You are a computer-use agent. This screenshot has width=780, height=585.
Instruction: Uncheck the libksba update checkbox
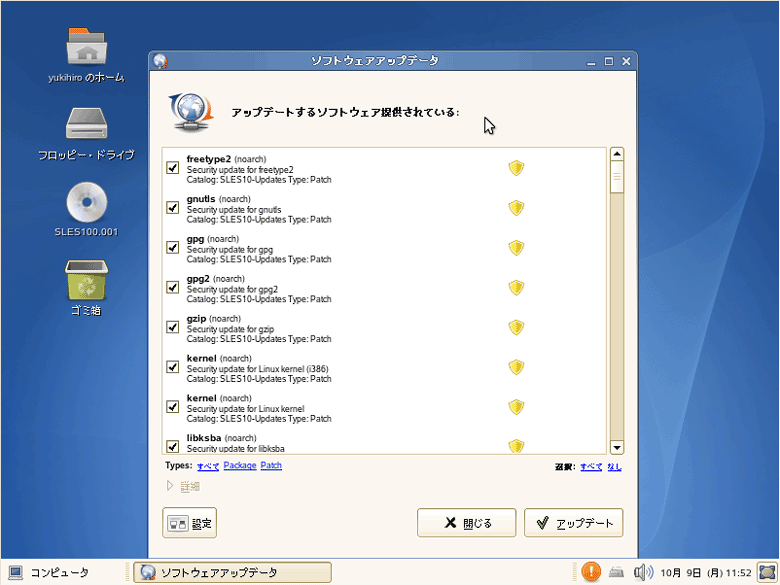(173, 446)
